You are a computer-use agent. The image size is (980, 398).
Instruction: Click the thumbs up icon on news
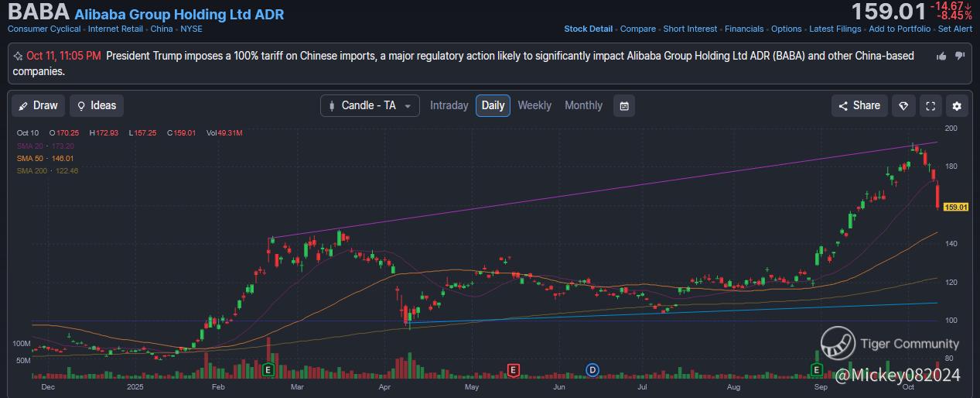click(941, 56)
